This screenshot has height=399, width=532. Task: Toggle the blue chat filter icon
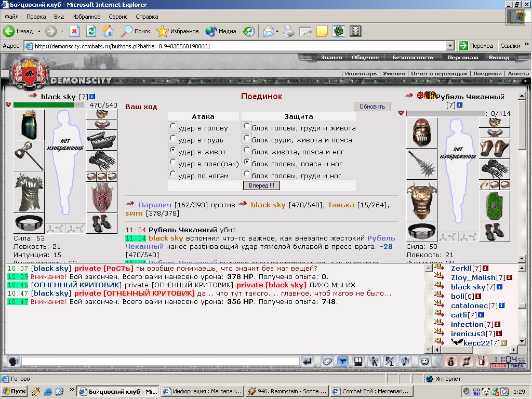pos(343,362)
